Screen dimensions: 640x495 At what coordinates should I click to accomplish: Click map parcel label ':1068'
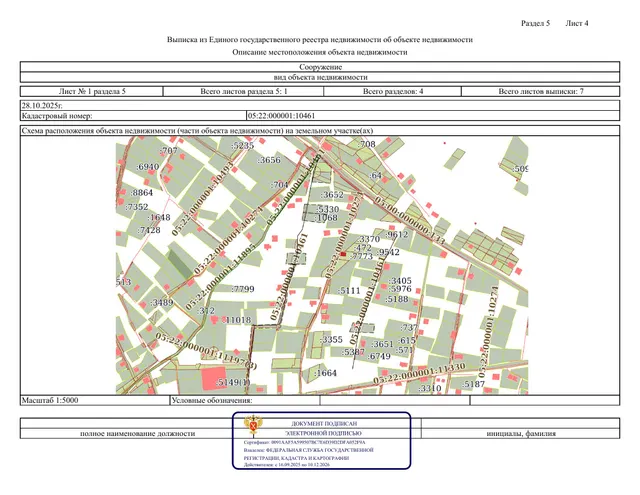click(327, 218)
